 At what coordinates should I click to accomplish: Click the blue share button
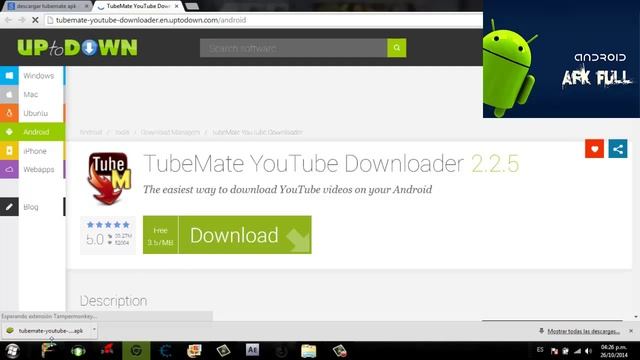[x=618, y=149]
